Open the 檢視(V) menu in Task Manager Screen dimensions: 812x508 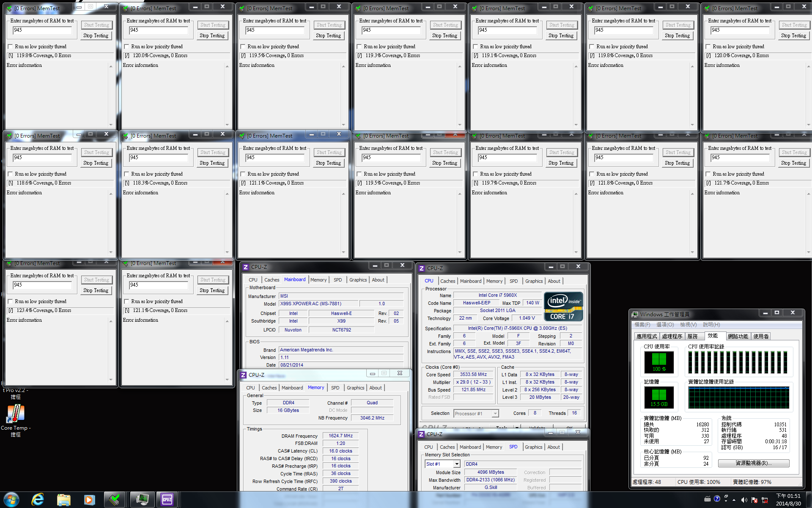[x=688, y=325]
